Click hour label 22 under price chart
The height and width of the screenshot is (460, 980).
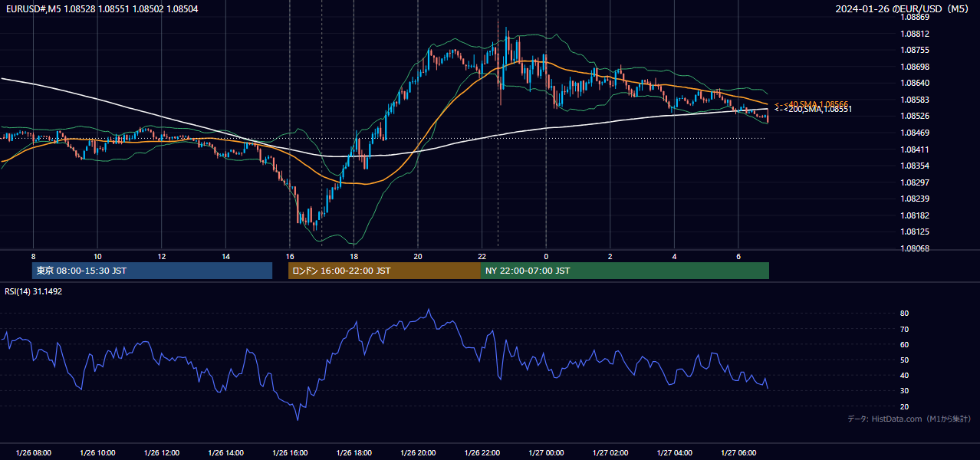coord(482,256)
